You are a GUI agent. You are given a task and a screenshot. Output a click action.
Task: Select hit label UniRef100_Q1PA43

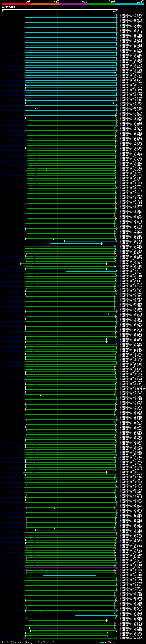pyautogui.click(x=131, y=226)
